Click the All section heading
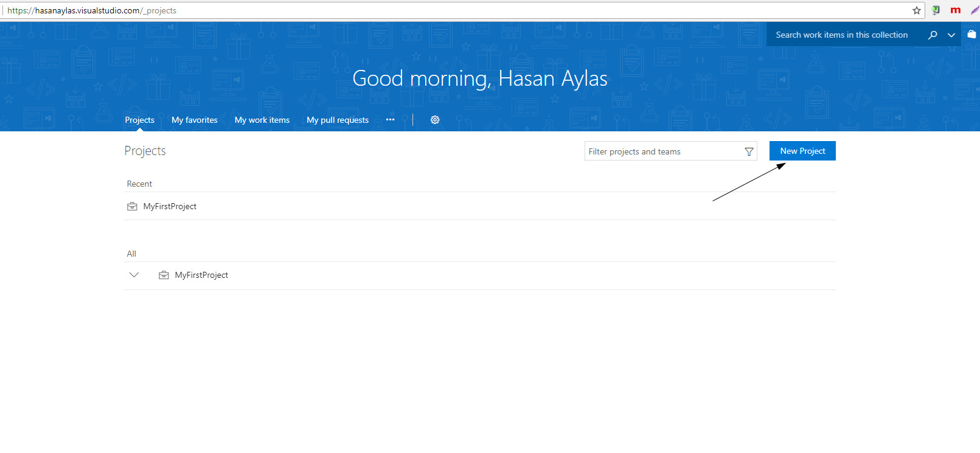 131,254
